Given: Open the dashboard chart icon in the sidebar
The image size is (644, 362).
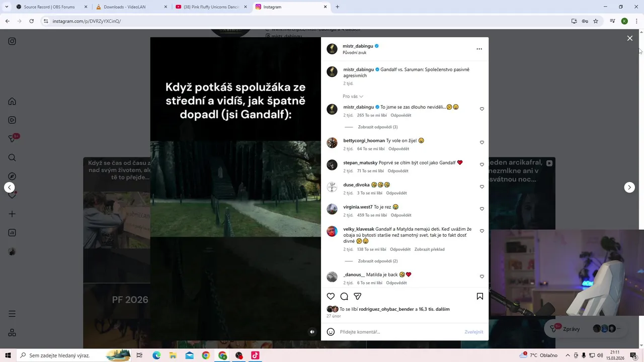Looking at the screenshot, I should coord(12,233).
